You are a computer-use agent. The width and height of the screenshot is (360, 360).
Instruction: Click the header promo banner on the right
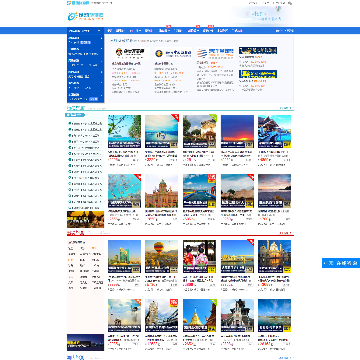[x=260, y=15]
